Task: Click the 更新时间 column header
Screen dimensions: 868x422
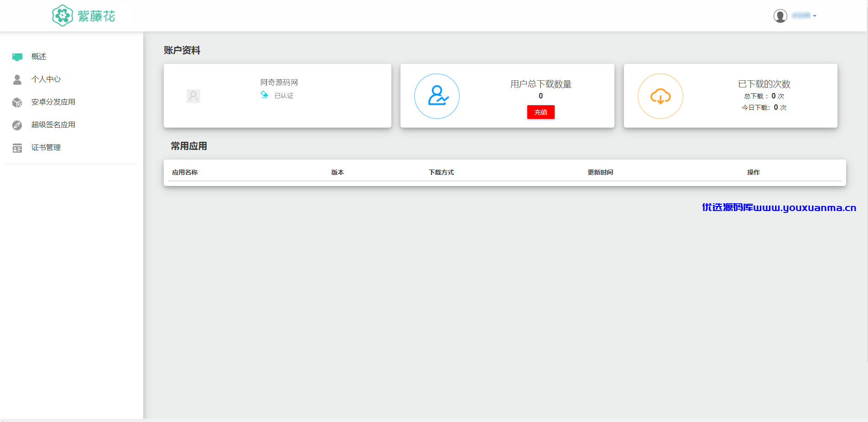Action: 600,172
